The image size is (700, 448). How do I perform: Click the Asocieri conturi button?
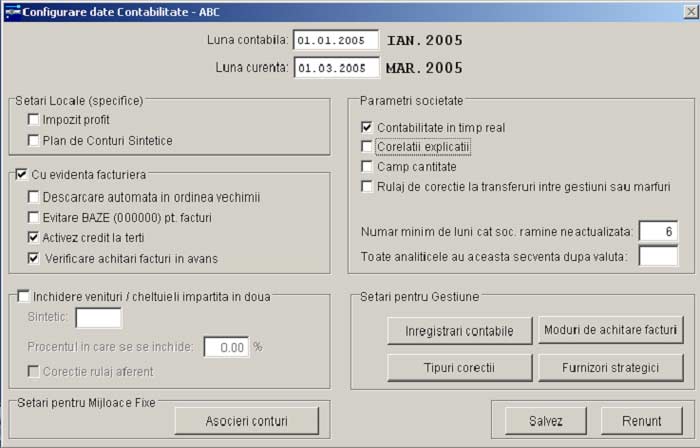tap(246, 421)
